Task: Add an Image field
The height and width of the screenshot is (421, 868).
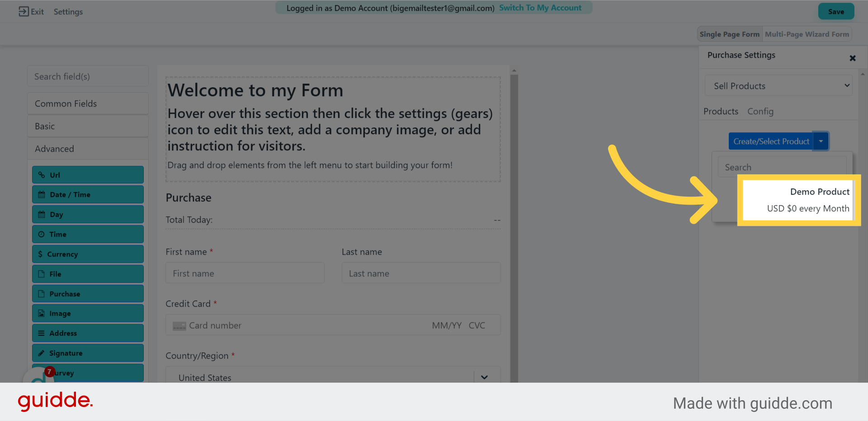Action: pyautogui.click(x=88, y=313)
